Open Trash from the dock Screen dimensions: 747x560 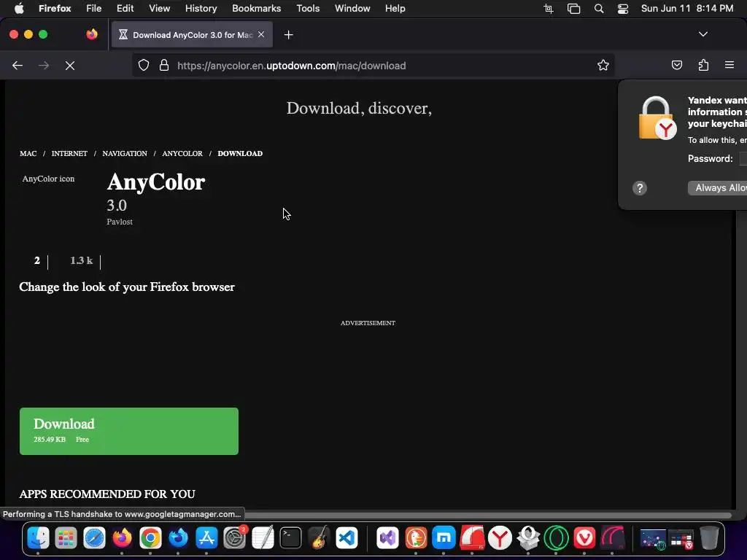pyautogui.click(x=709, y=538)
